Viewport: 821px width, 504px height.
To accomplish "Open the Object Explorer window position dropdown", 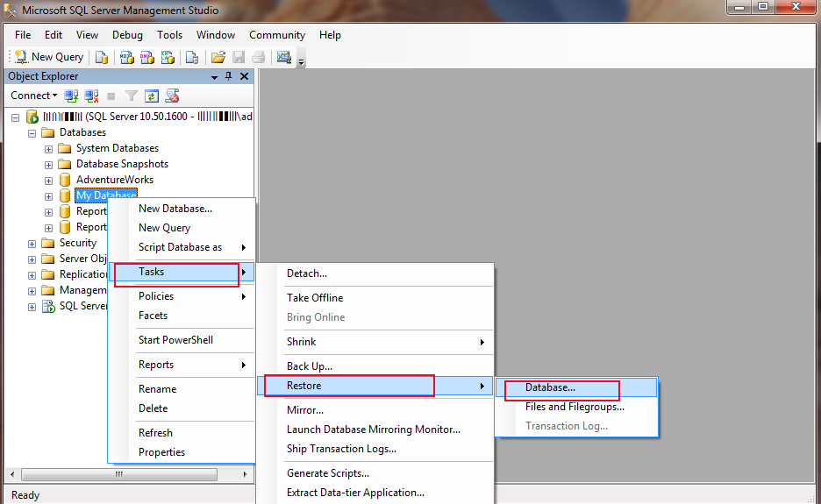I will (214, 77).
